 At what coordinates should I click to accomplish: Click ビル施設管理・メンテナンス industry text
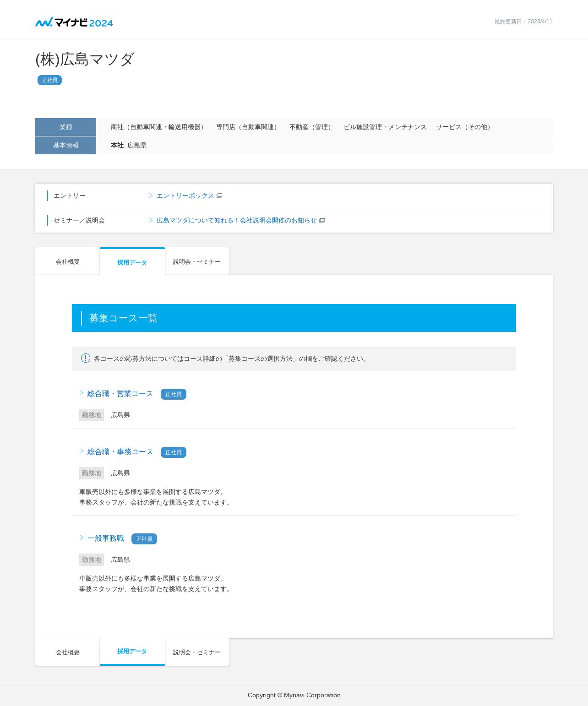coord(385,127)
